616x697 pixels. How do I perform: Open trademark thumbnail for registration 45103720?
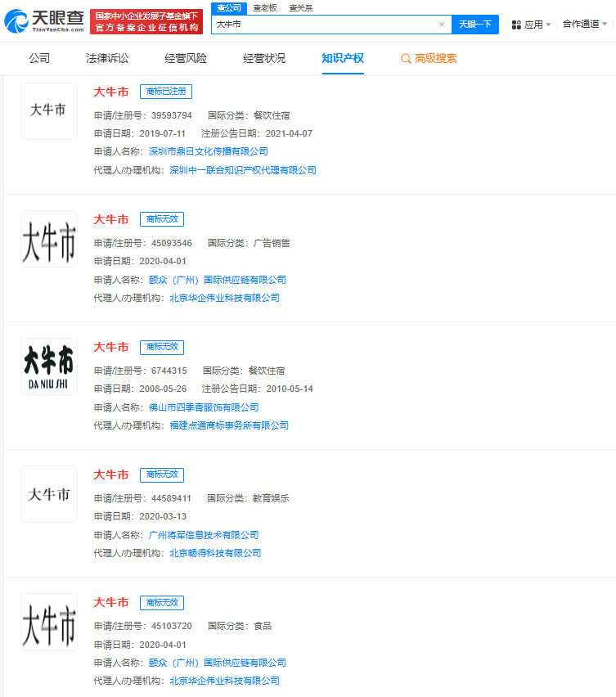coord(49,622)
